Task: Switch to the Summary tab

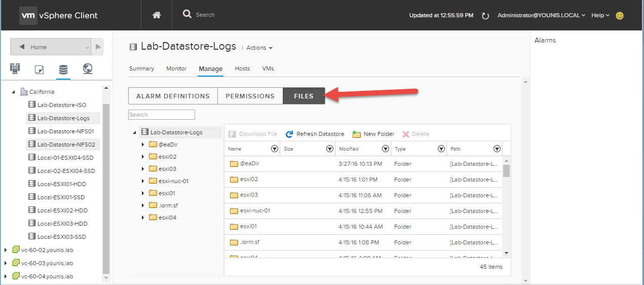Action: (141, 68)
